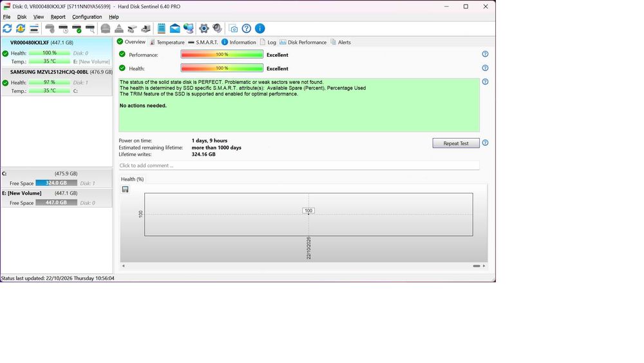This screenshot has height=363, width=644.
Task: Open the View menu
Action: pyautogui.click(x=39, y=17)
